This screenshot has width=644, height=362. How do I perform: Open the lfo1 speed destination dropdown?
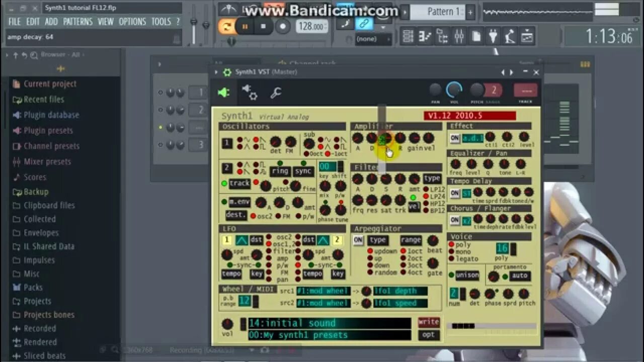(400, 303)
